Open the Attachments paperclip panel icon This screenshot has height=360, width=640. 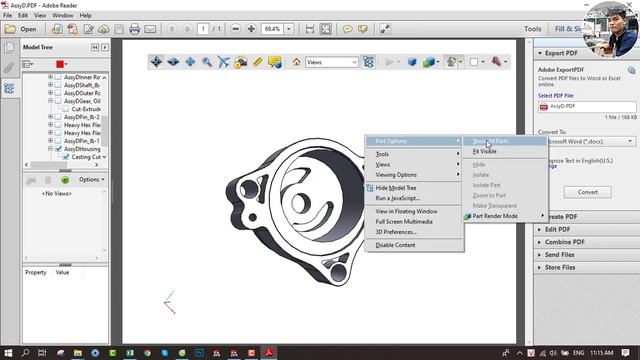[x=9, y=68]
